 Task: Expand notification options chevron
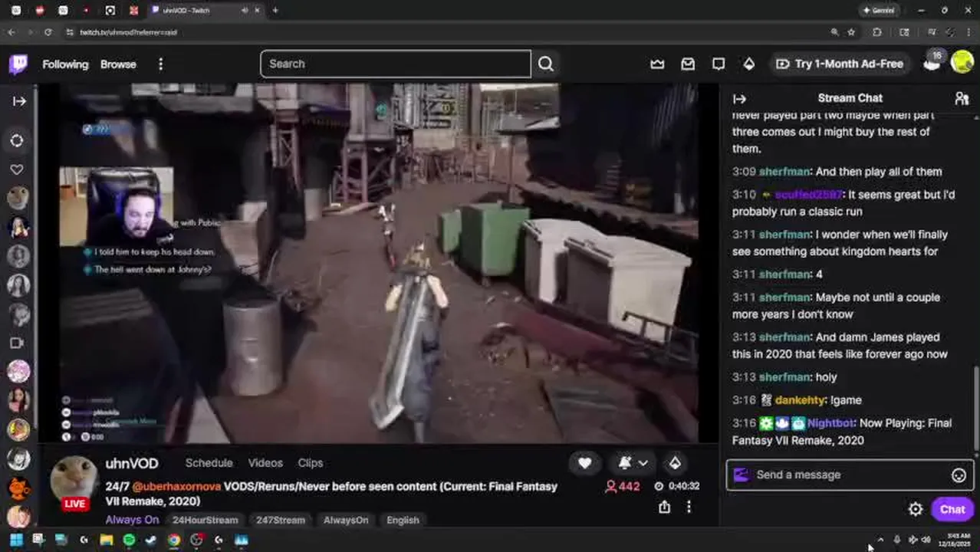643,462
